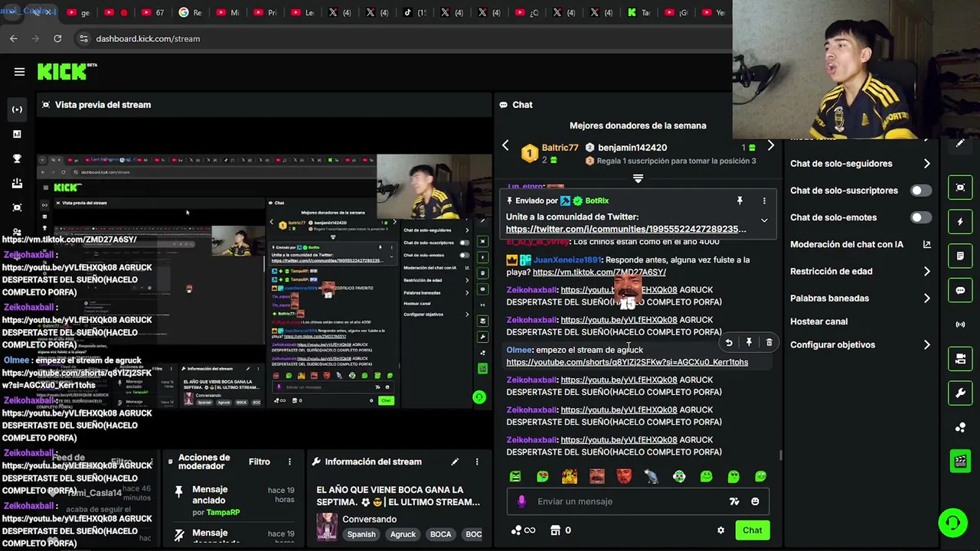
Task: Click the pin icon on BotRix pinned message
Action: pos(740,201)
